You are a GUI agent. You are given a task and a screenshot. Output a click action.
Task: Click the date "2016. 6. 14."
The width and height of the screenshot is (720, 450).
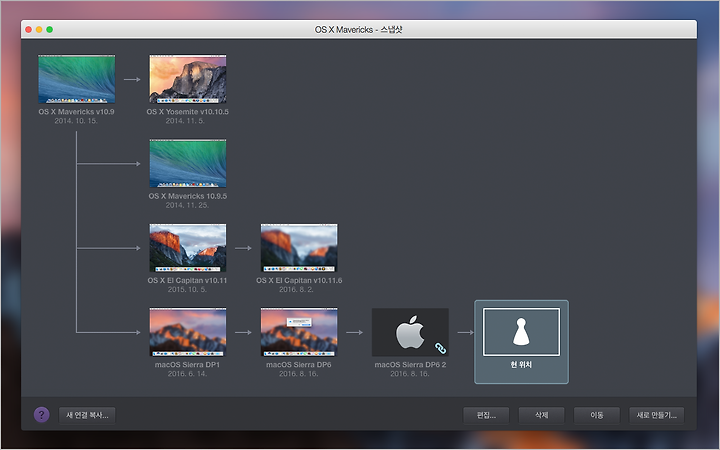[187, 374]
